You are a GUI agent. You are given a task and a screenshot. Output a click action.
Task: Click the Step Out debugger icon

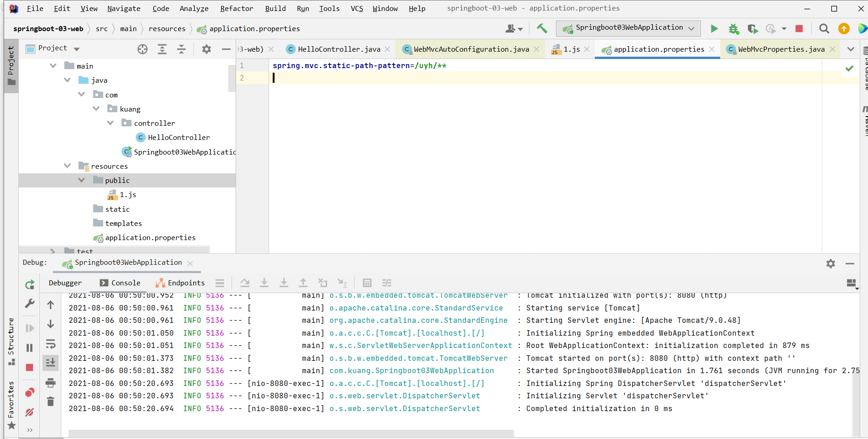coord(303,283)
